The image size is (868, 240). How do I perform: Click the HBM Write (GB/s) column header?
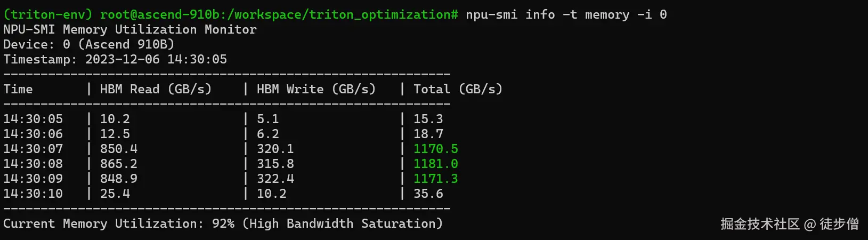(x=316, y=89)
